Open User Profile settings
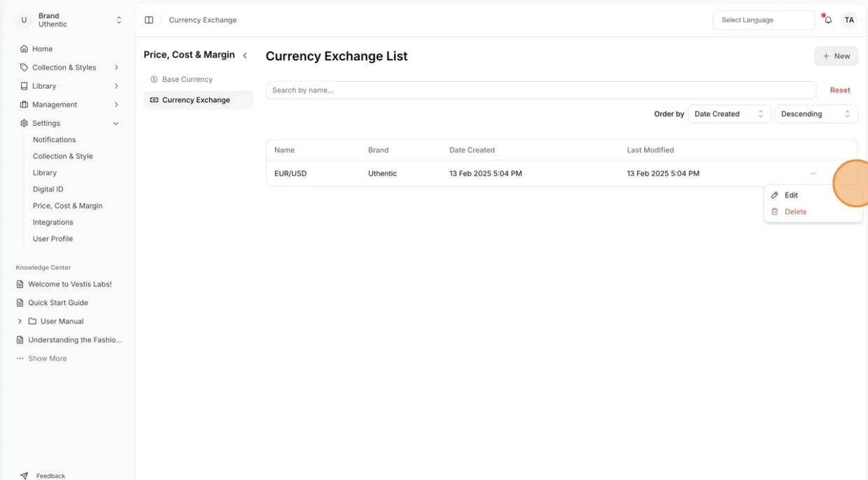This screenshot has height=480, width=868. coord(53,239)
